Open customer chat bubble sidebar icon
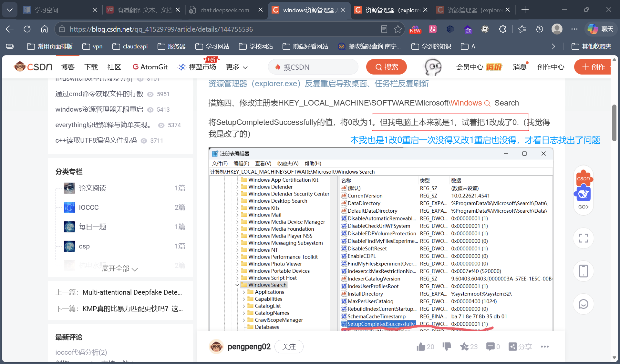Screen dimensions: 620x364 click(x=584, y=304)
